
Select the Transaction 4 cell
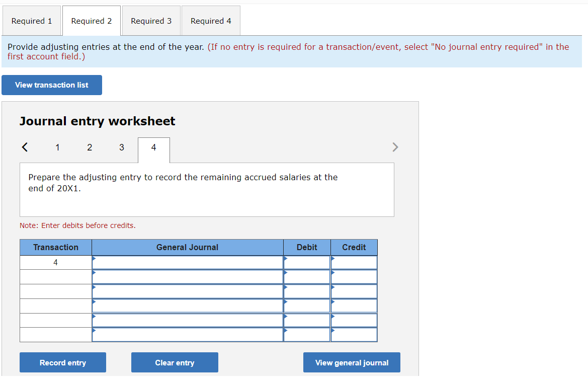pos(55,262)
